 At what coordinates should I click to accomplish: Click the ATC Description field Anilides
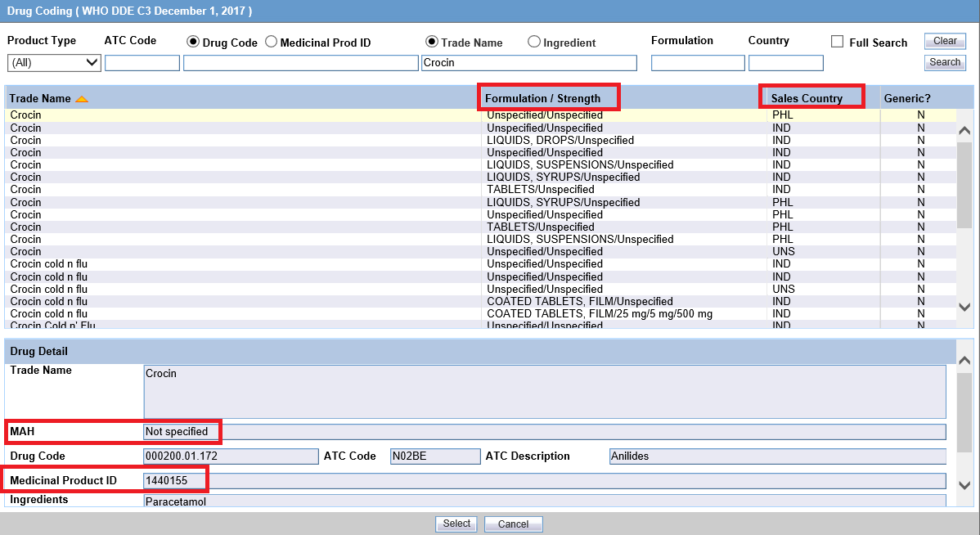(777, 456)
